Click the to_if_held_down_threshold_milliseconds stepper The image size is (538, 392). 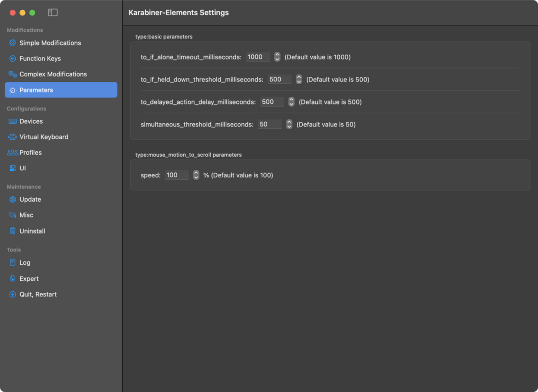[299, 79]
